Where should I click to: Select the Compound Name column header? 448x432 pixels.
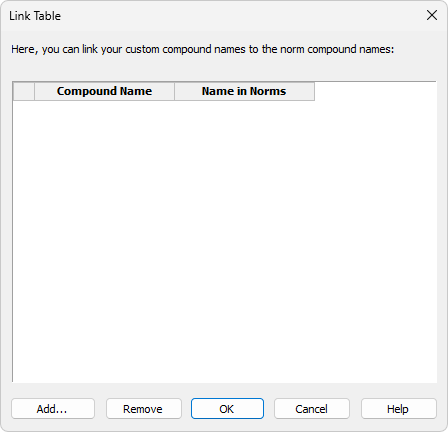pos(104,91)
